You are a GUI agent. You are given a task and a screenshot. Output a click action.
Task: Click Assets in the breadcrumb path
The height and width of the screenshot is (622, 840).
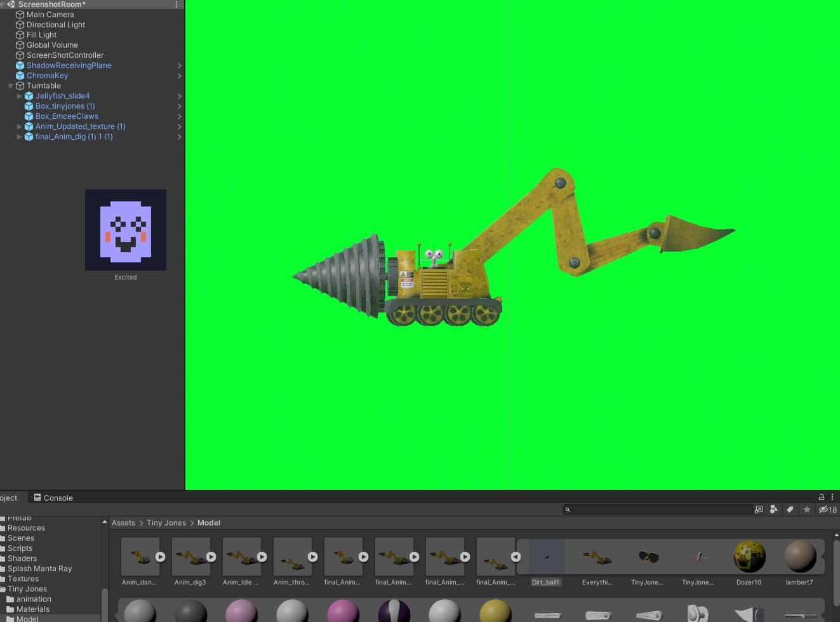123,523
